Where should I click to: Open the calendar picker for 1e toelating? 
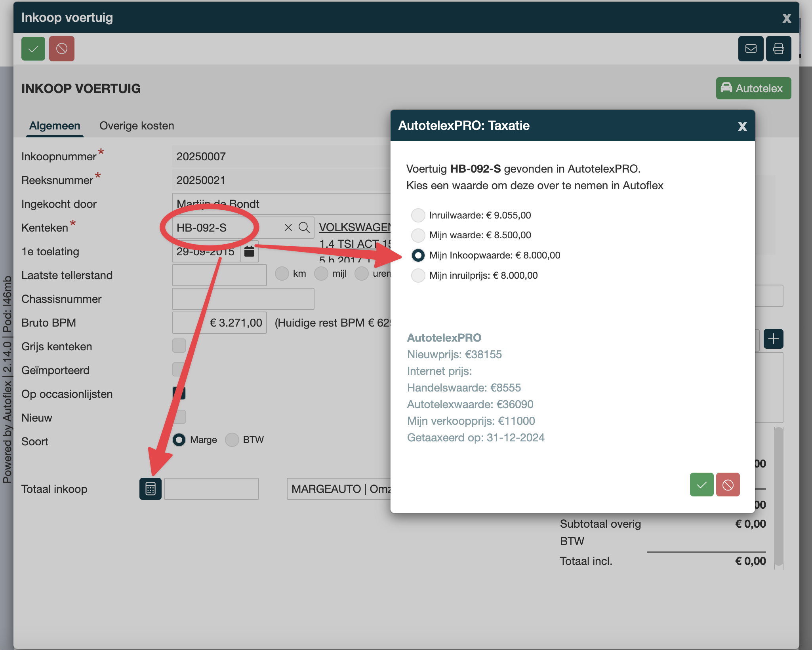pyautogui.click(x=249, y=251)
